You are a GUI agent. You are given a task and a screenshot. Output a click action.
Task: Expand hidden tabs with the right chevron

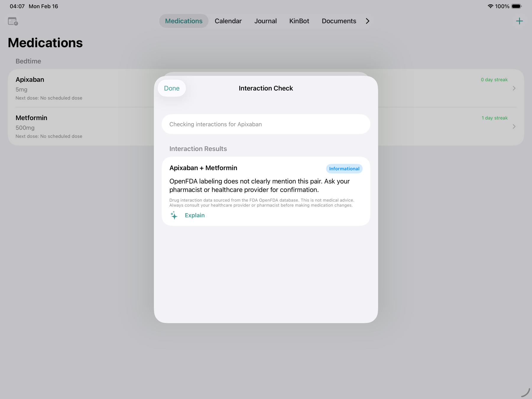[367, 21]
